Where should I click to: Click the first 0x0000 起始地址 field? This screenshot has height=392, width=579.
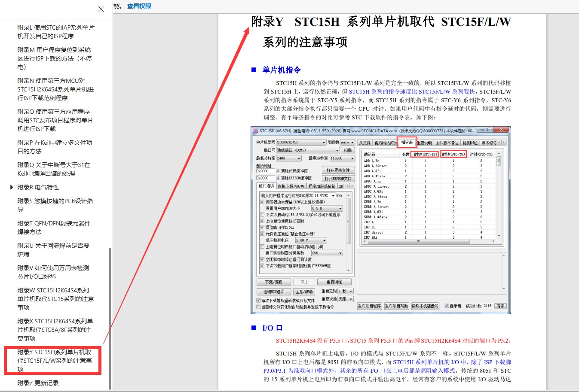(x=265, y=171)
